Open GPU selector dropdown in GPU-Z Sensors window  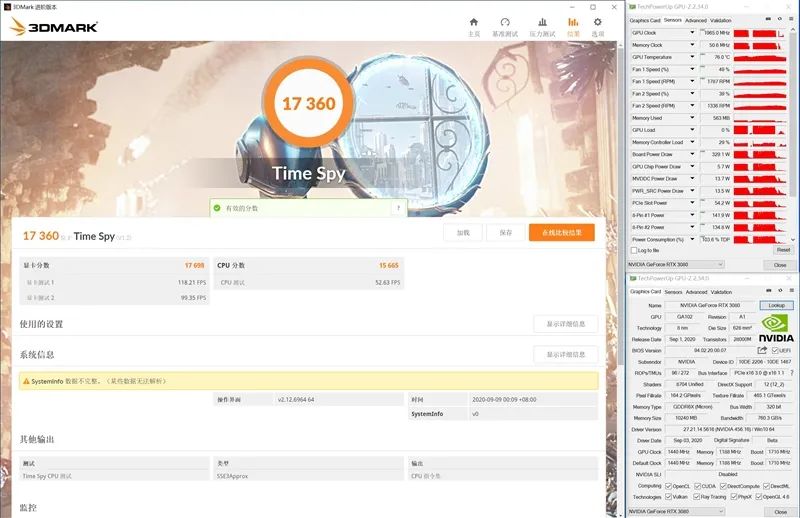tap(676, 264)
